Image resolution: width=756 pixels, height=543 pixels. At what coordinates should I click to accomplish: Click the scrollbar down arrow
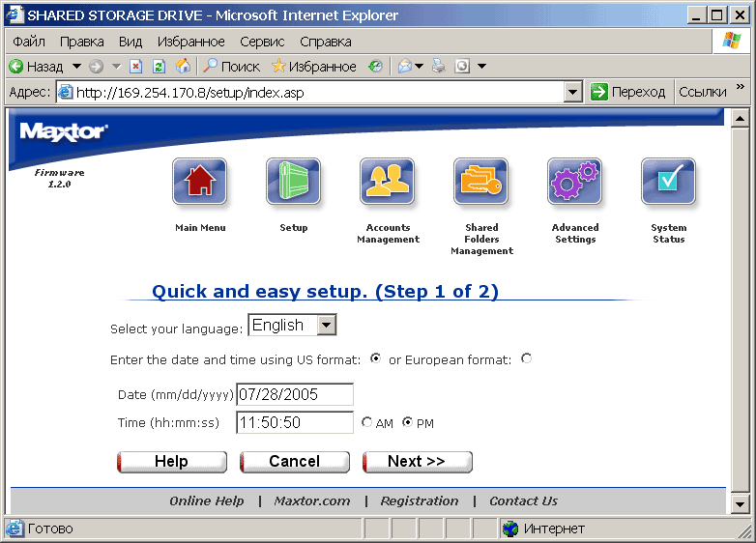pos(740,504)
